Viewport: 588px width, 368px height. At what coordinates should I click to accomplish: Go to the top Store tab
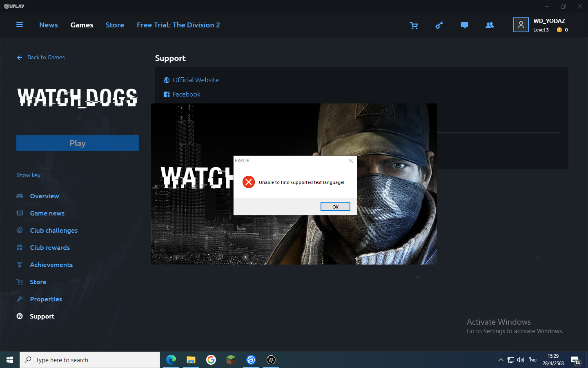[x=115, y=25]
